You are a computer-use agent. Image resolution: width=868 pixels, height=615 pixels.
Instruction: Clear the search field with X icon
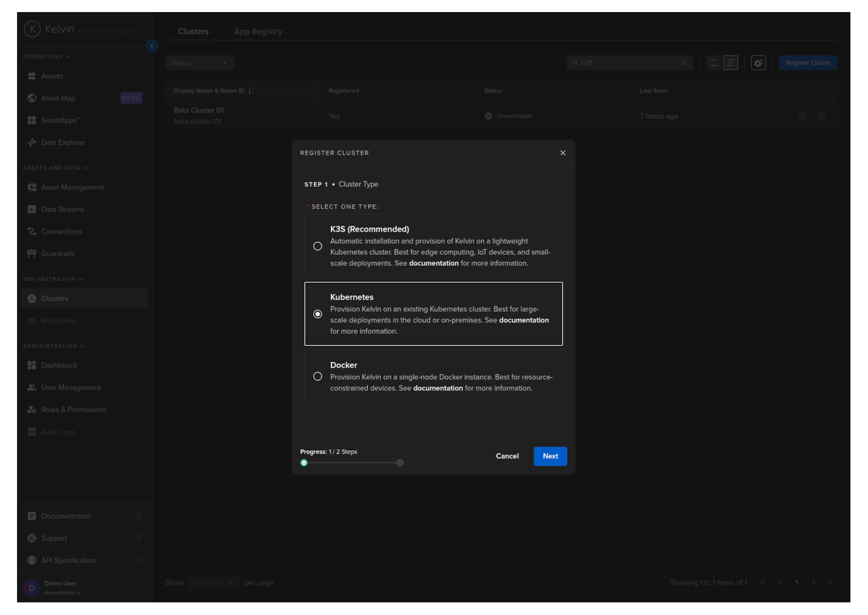tap(684, 63)
